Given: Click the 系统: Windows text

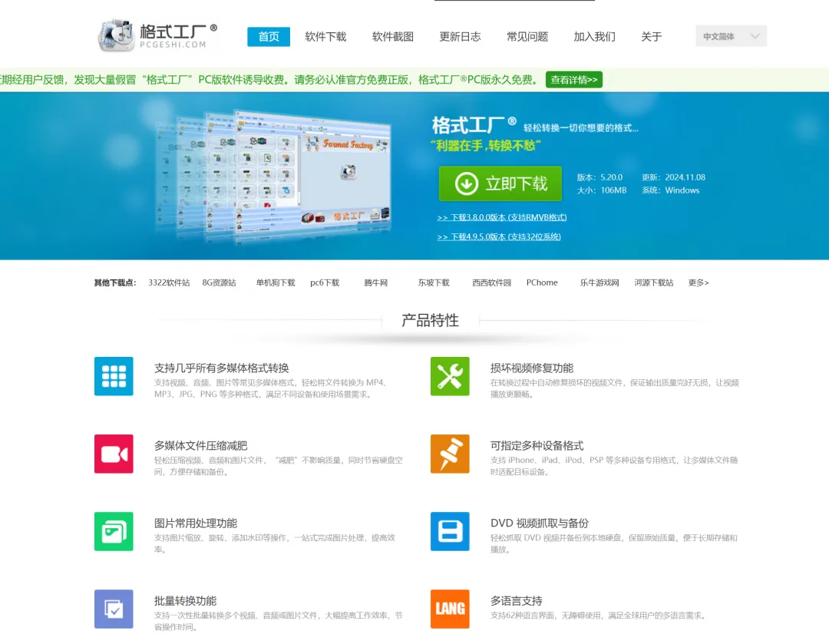Looking at the screenshot, I should click(x=671, y=190).
